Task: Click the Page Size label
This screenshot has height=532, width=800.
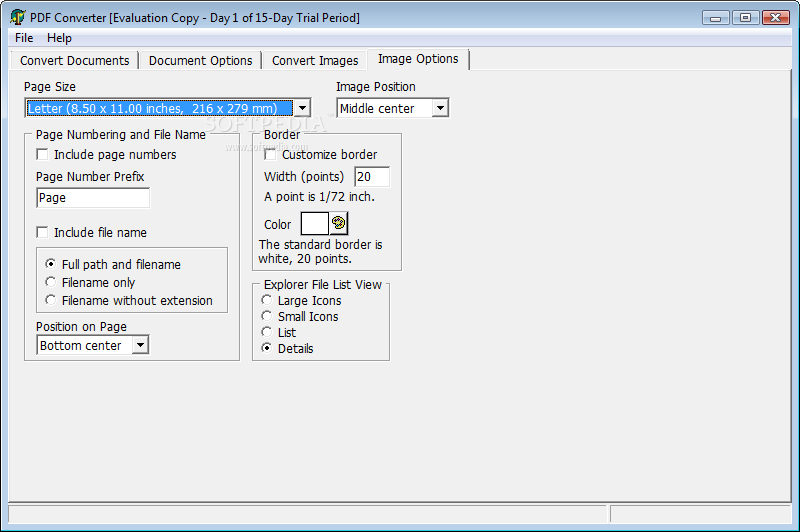Action: tap(49, 87)
